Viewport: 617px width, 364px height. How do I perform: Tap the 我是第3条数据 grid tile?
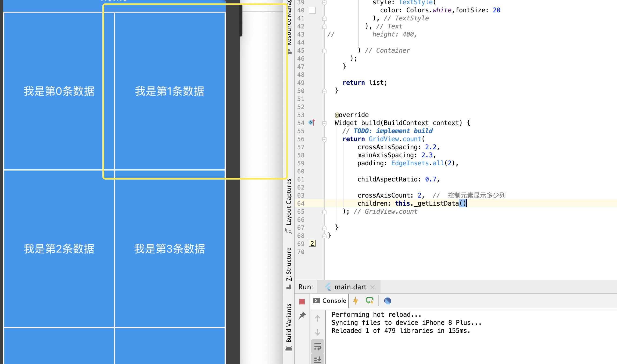click(x=170, y=249)
